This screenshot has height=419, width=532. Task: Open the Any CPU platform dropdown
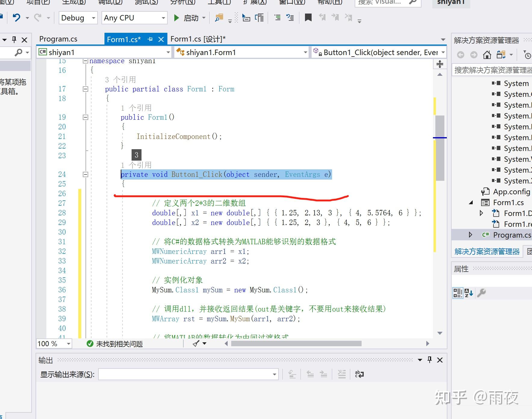click(x=163, y=17)
